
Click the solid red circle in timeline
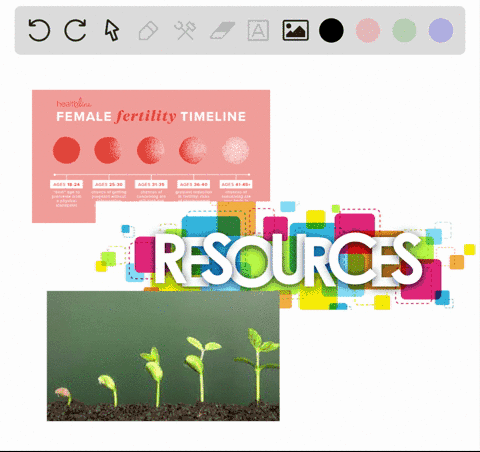66,150
